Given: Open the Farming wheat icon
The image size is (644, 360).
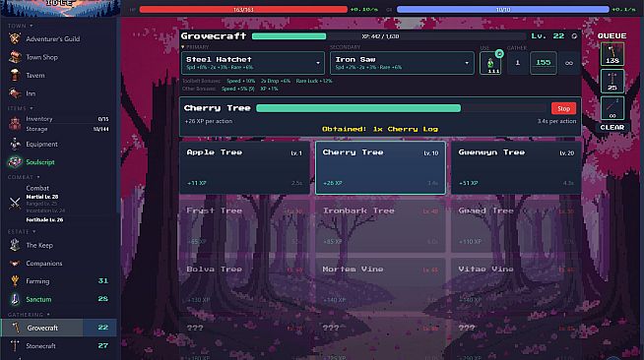Looking at the screenshot, I should click(x=15, y=281).
